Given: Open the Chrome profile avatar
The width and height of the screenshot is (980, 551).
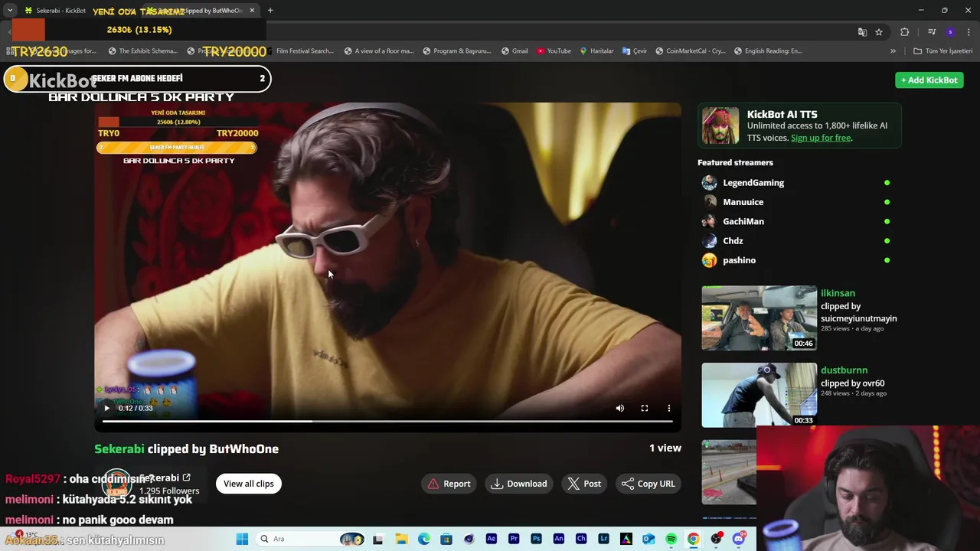Looking at the screenshot, I should [950, 32].
